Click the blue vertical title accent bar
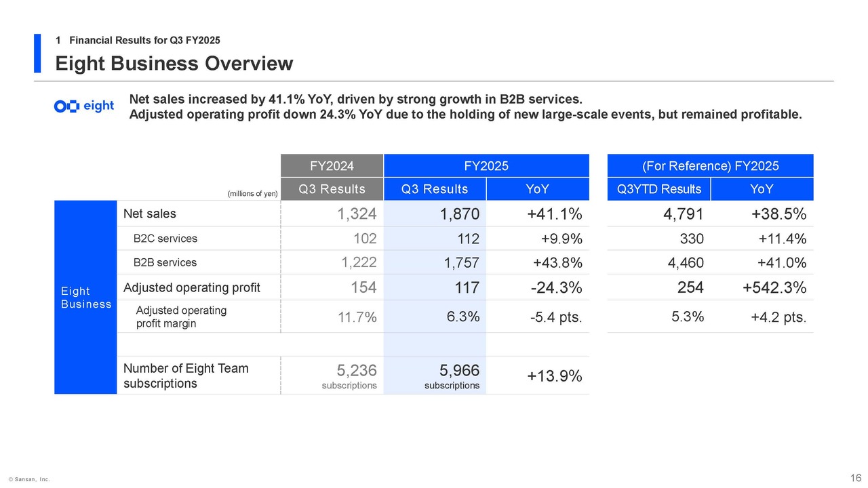 click(x=37, y=53)
